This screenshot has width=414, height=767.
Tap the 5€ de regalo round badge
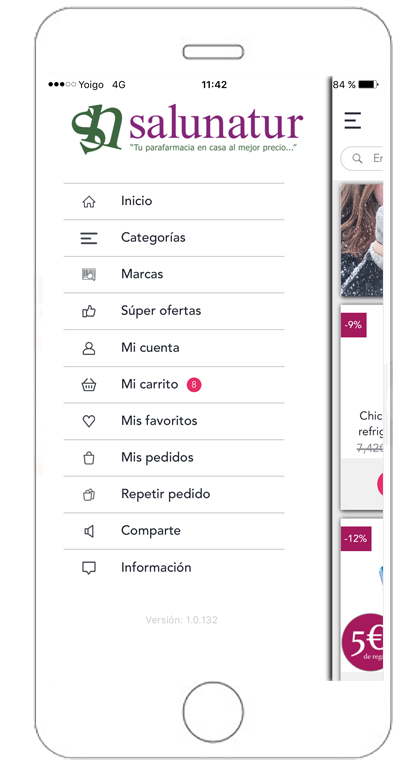[x=363, y=642]
